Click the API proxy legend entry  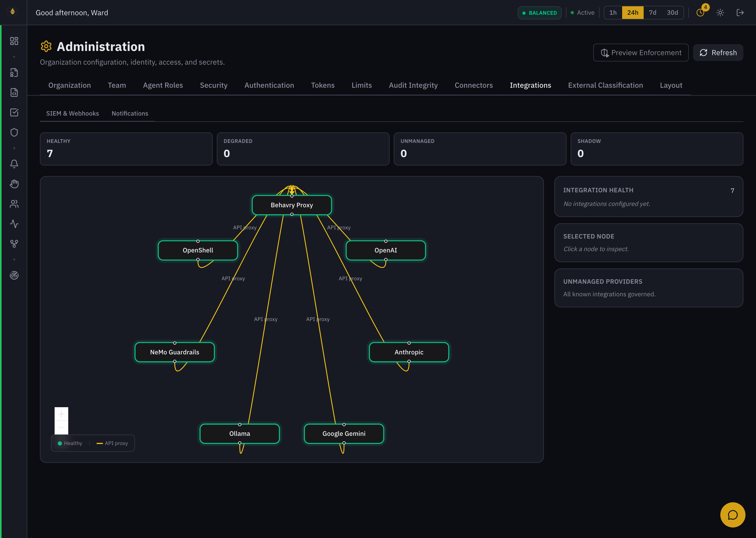click(112, 443)
